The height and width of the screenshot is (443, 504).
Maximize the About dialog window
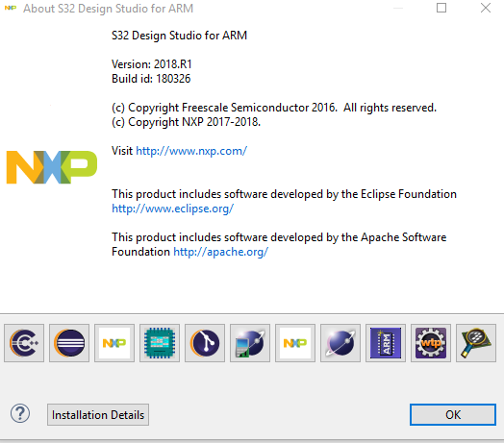(441, 8)
